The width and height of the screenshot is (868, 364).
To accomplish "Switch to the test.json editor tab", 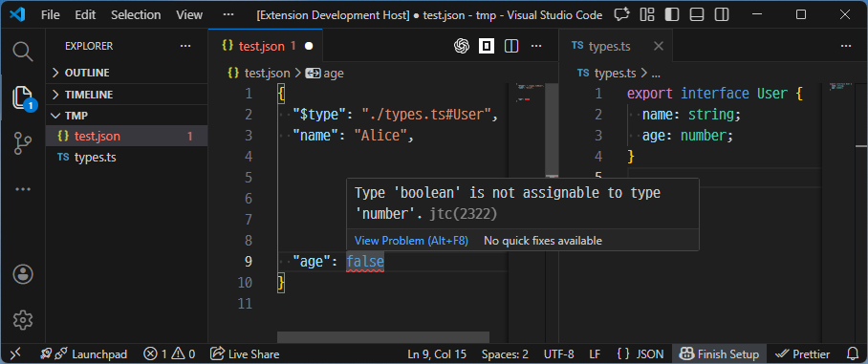I will [x=265, y=47].
